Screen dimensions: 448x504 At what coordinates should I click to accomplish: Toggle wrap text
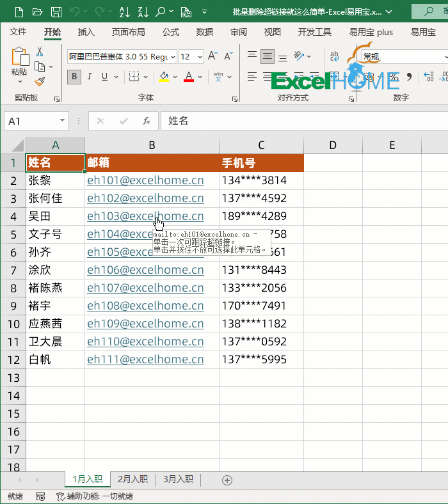click(x=335, y=56)
